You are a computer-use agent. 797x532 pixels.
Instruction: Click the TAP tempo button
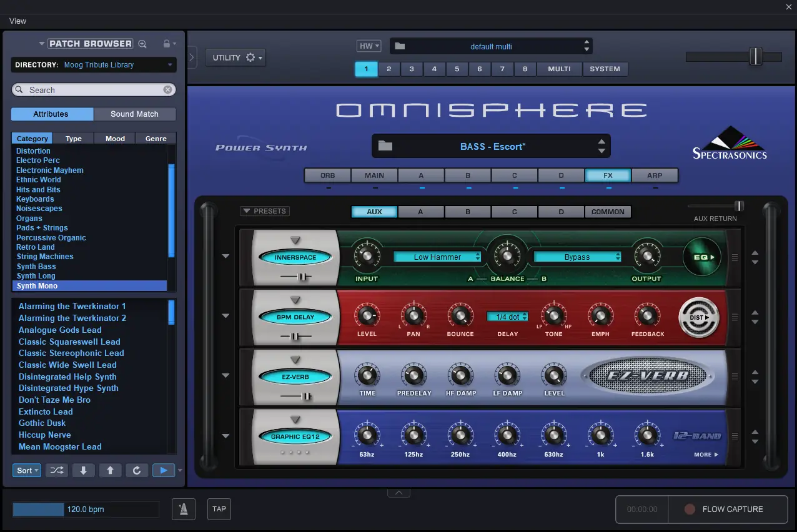pyautogui.click(x=219, y=509)
